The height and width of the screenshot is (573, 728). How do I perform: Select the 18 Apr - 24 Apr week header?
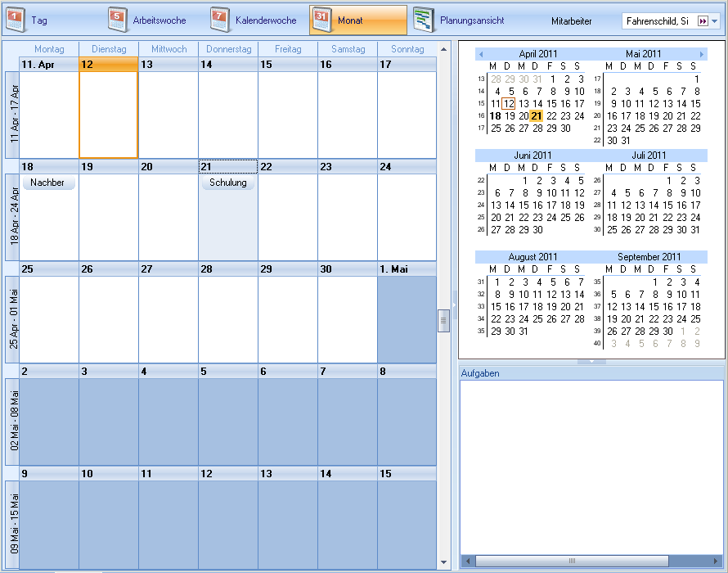coord(11,217)
